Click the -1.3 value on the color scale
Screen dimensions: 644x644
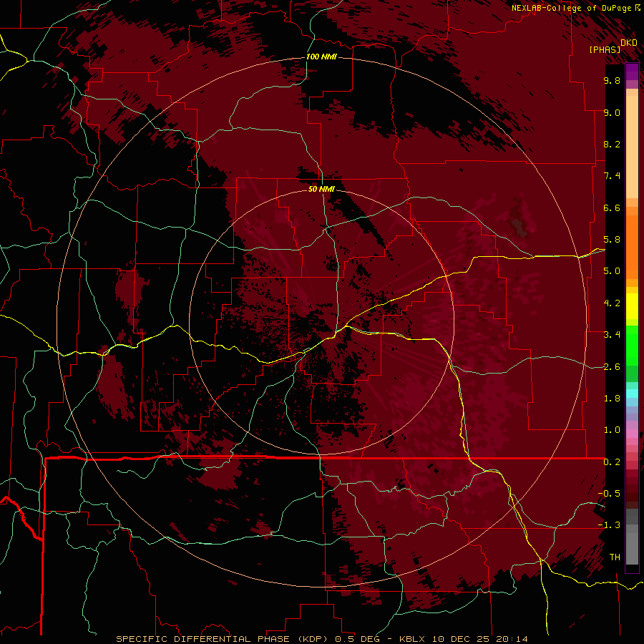coord(609,525)
